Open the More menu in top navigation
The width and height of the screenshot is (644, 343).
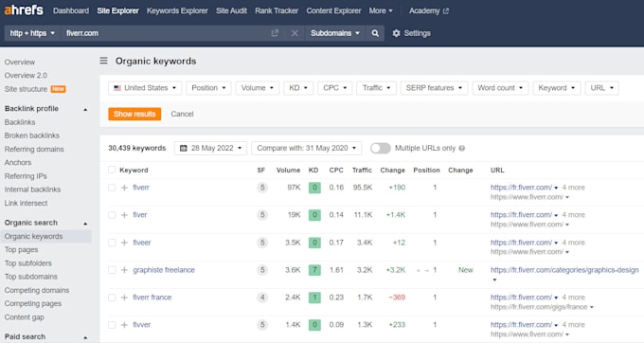381,10
